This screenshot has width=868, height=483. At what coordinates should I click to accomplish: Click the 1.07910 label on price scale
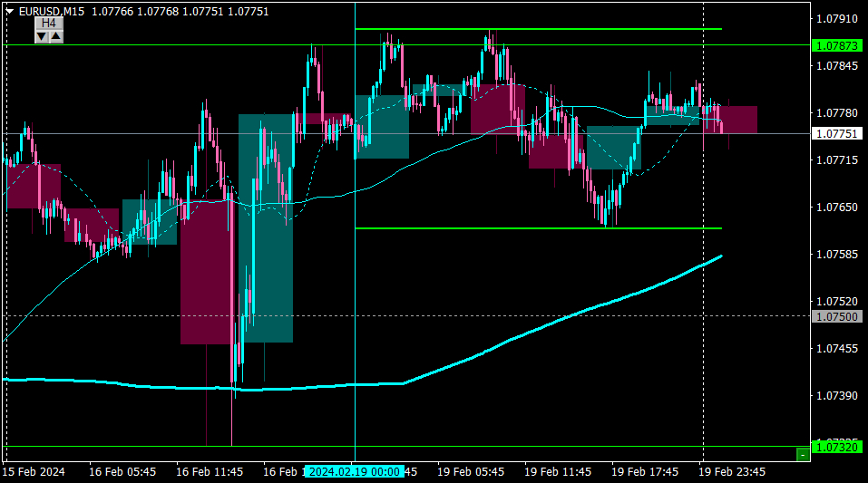click(x=837, y=18)
